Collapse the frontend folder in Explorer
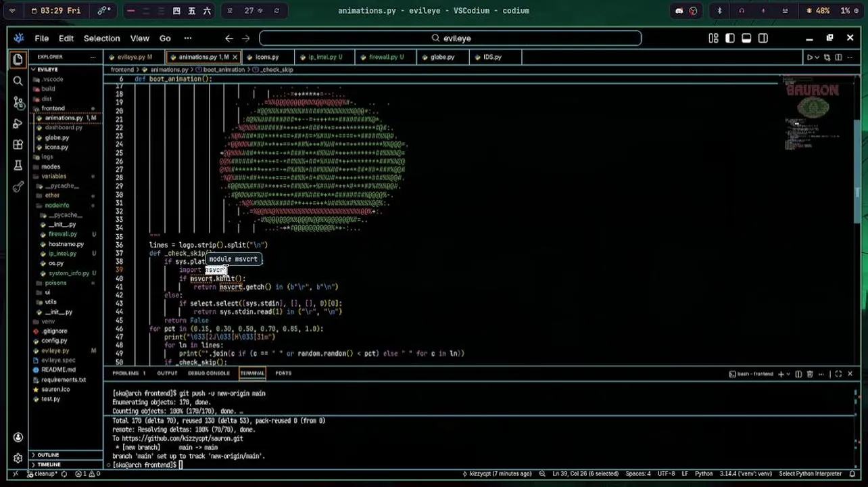The width and height of the screenshot is (868, 487). tap(52, 108)
